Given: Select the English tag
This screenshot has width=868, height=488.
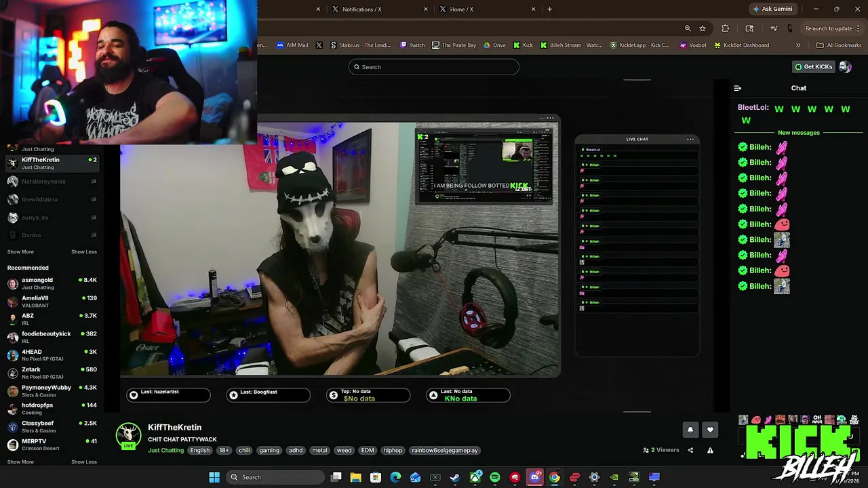Looking at the screenshot, I should click(200, 451).
